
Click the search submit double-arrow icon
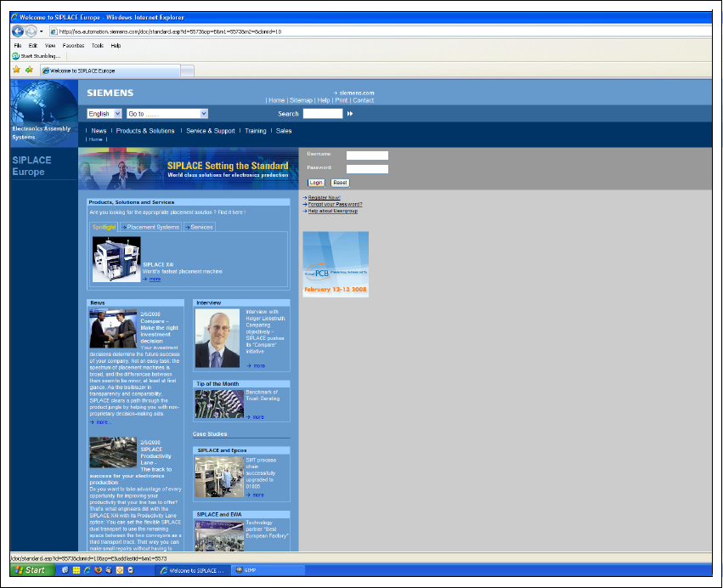[x=350, y=114]
